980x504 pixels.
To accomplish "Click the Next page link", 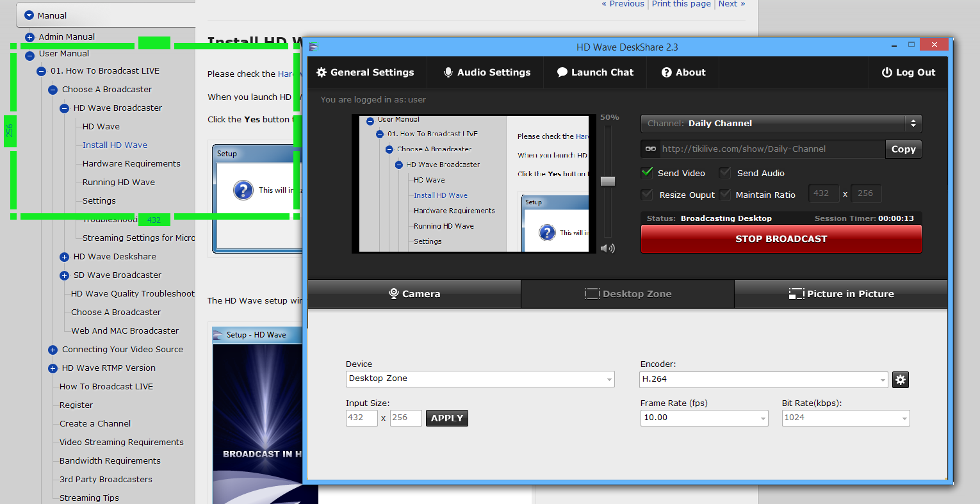I will tap(731, 4).
